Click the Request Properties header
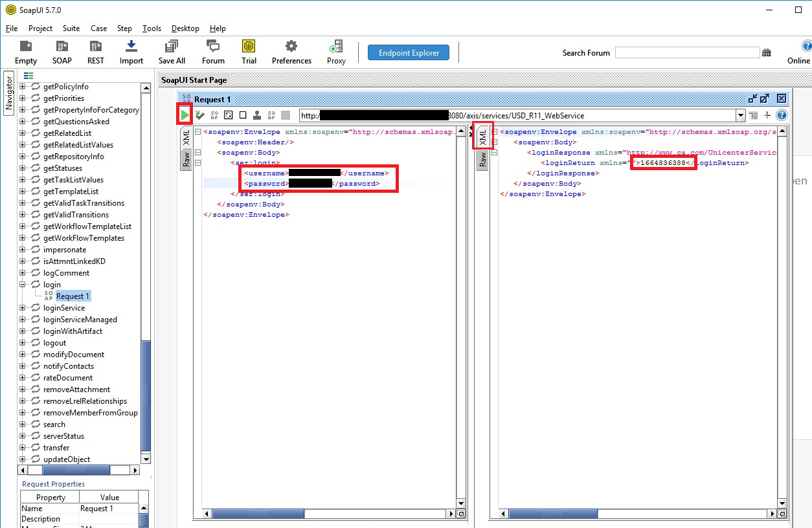Viewport: 812px width, 528px height. [53, 484]
